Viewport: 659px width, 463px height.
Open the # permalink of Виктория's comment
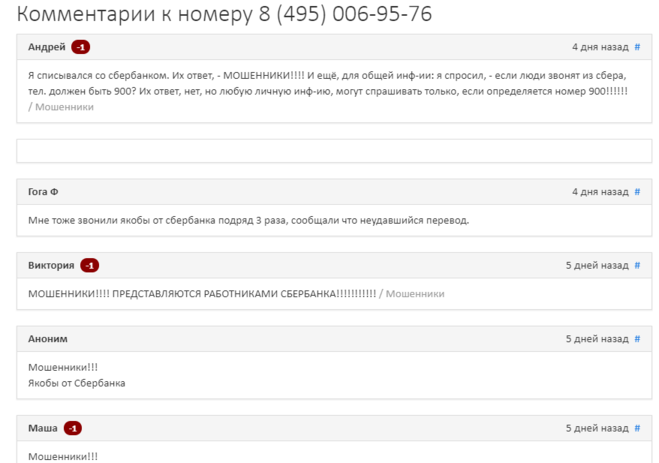637,266
